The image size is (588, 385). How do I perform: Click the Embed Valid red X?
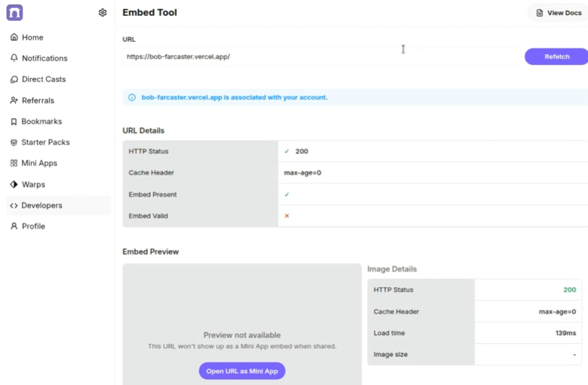pyautogui.click(x=287, y=216)
